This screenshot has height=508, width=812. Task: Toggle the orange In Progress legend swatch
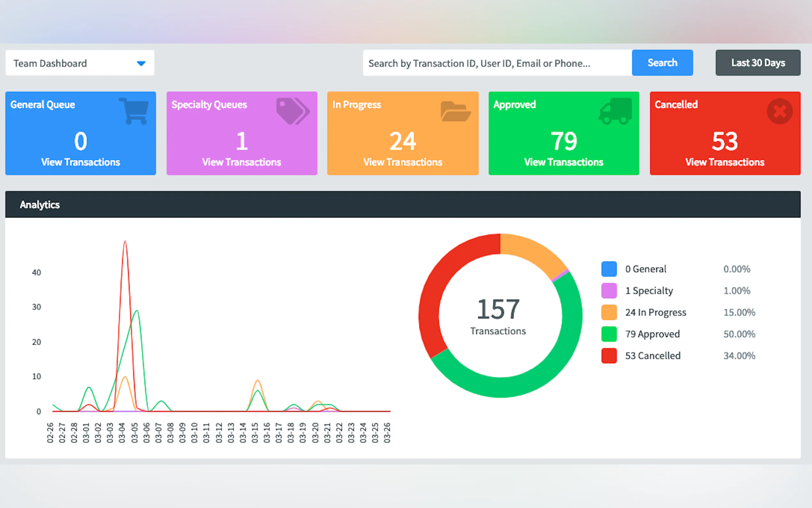click(x=609, y=312)
